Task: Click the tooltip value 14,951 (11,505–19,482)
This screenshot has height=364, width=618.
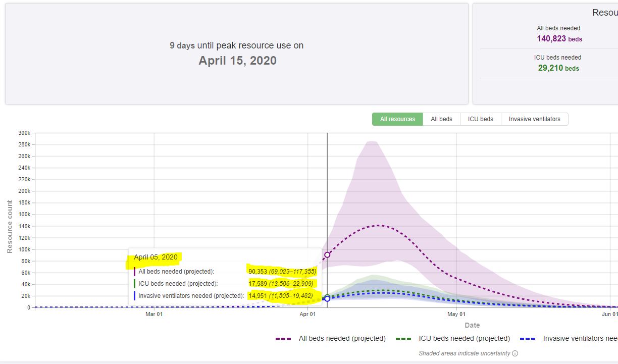Action: point(280,296)
